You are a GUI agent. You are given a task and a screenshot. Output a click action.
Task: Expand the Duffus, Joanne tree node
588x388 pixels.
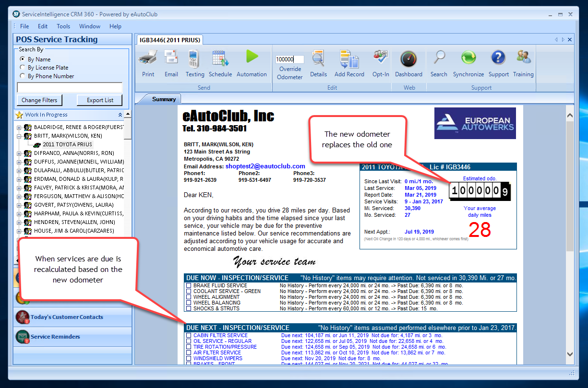[x=19, y=162]
